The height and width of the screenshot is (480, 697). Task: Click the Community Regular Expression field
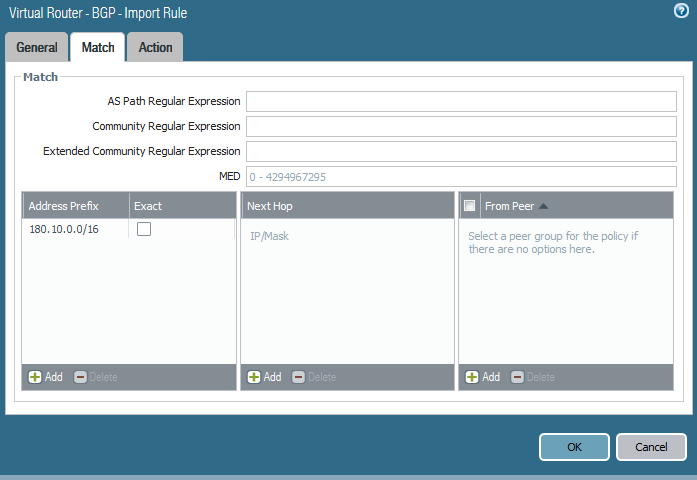(x=461, y=126)
